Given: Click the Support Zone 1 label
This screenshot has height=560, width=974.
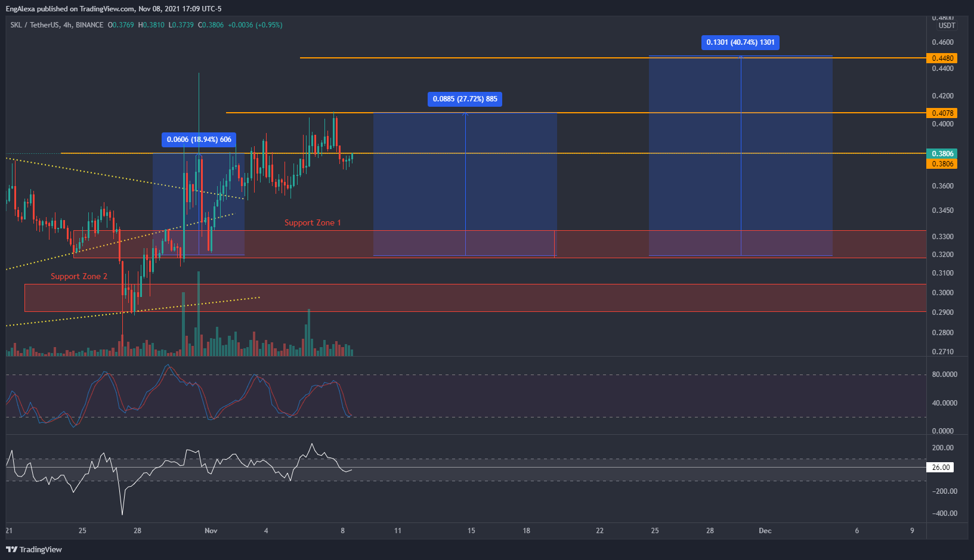Looking at the screenshot, I should (313, 222).
